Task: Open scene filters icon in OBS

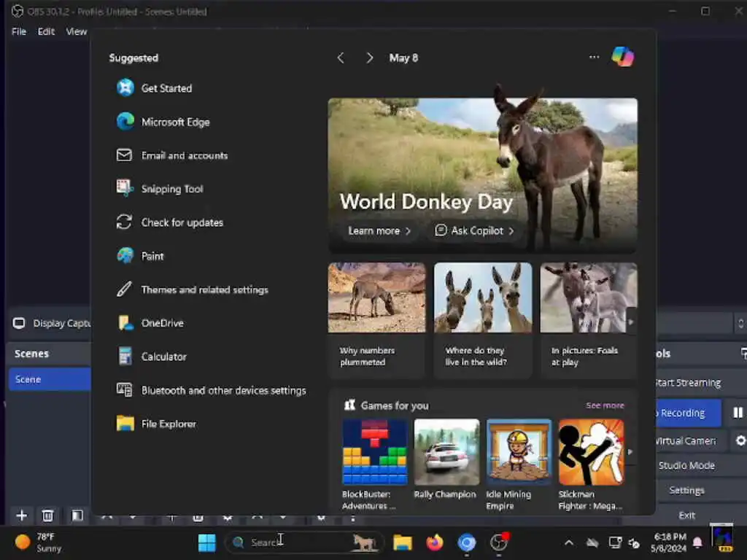Action: (77, 516)
